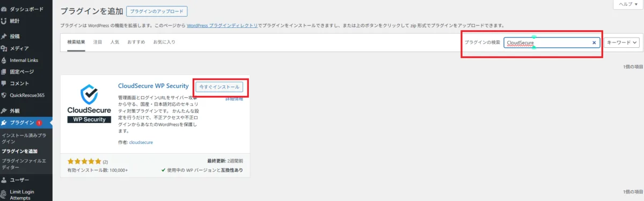Expand the ヘルプ dropdown tab
The height and width of the screenshot is (201, 644).
tap(628, 4)
